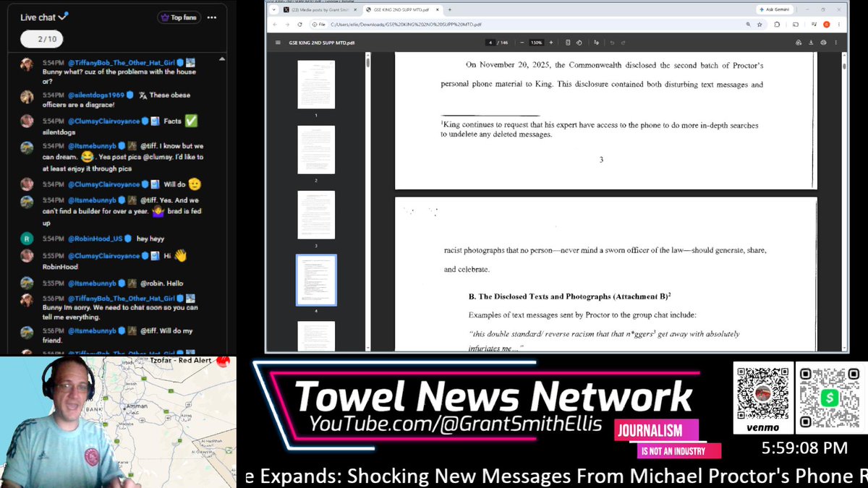Click the PDF toolbar redo icon
This screenshot has height=488, width=868.
(x=623, y=43)
